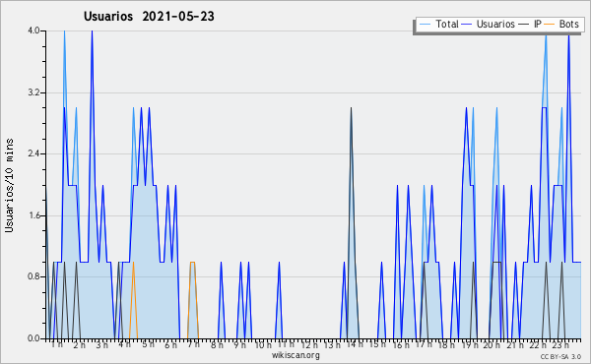Click the 'Usuarios' legend label

[495, 24]
